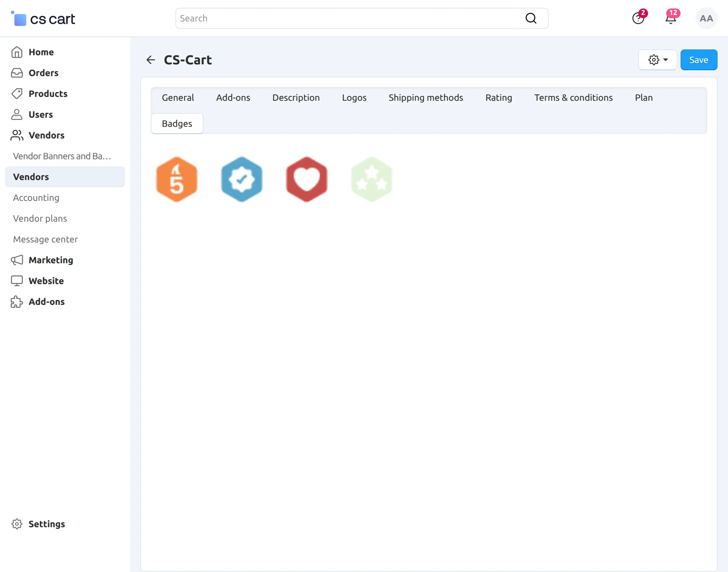Click the back arrow beside CS-Cart title
Screen dimensions: 728x572
click(151, 60)
